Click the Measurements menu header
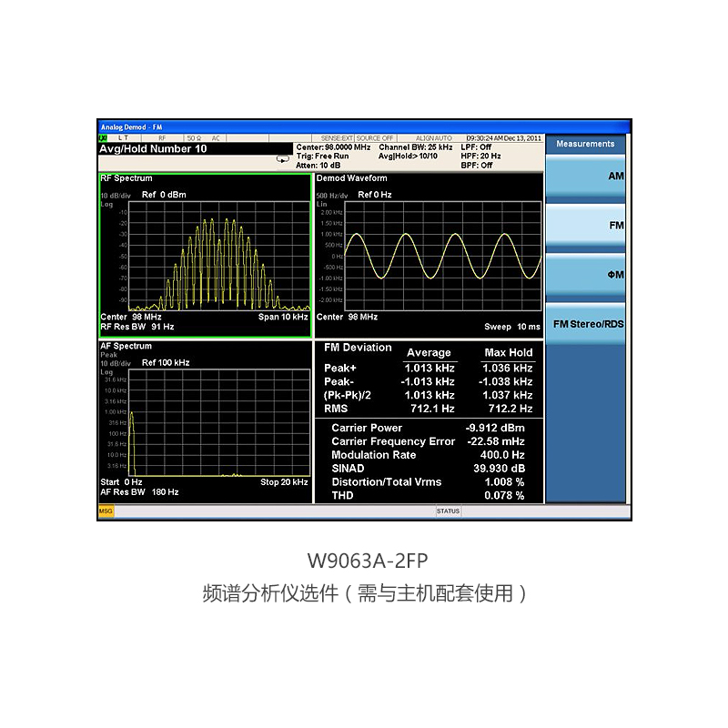 pos(585,144)
